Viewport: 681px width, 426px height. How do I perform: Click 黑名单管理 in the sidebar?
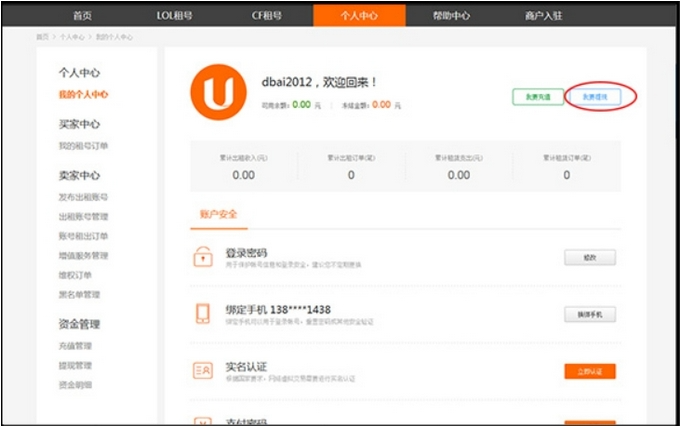80,295
